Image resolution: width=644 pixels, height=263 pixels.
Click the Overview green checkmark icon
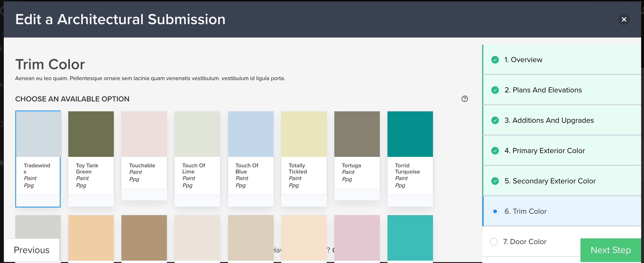pos(495,60)
